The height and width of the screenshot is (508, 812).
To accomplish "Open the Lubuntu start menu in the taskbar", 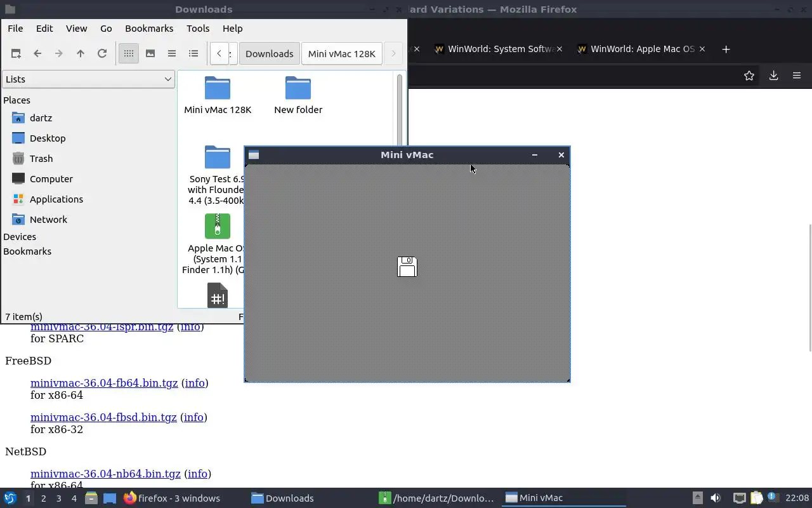I will pos(10,498).
